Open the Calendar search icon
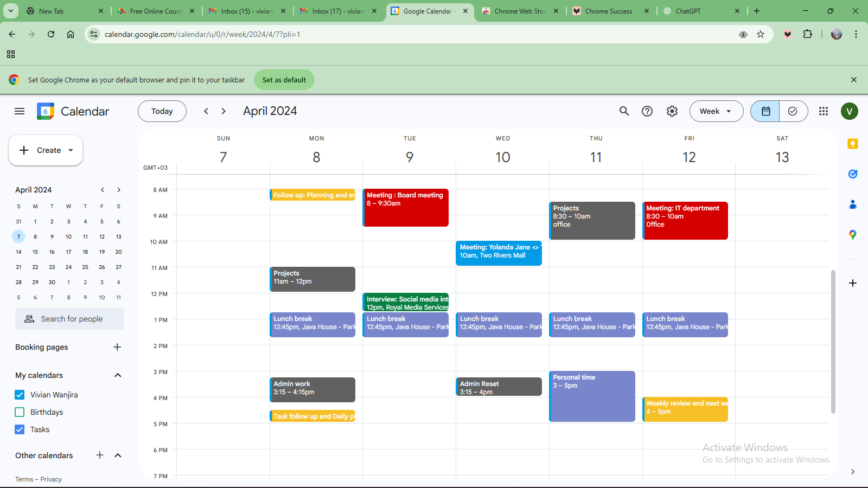Viewport: 868px width, 488px height. [x=623, y=111]
